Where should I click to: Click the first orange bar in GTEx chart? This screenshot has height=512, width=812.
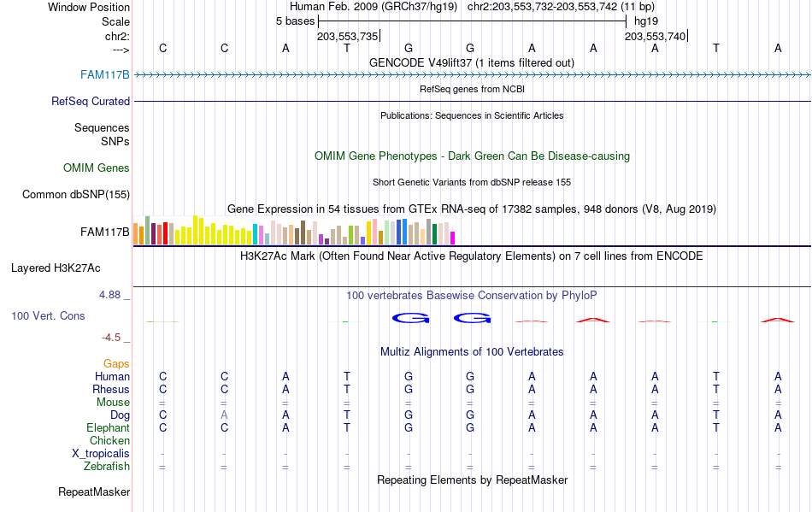point(136,234)
